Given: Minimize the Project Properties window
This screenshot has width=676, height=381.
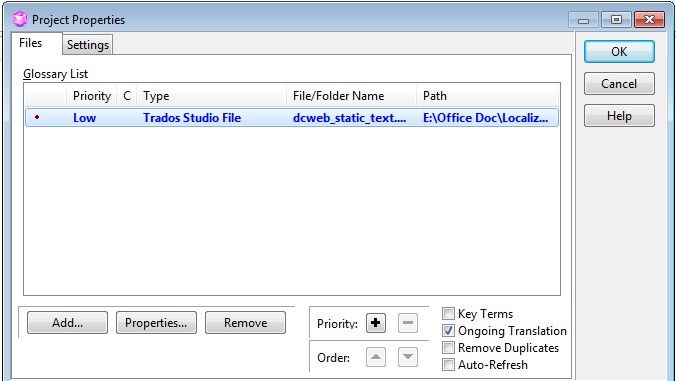Looking at the screenshot, I should coord(583,20).
